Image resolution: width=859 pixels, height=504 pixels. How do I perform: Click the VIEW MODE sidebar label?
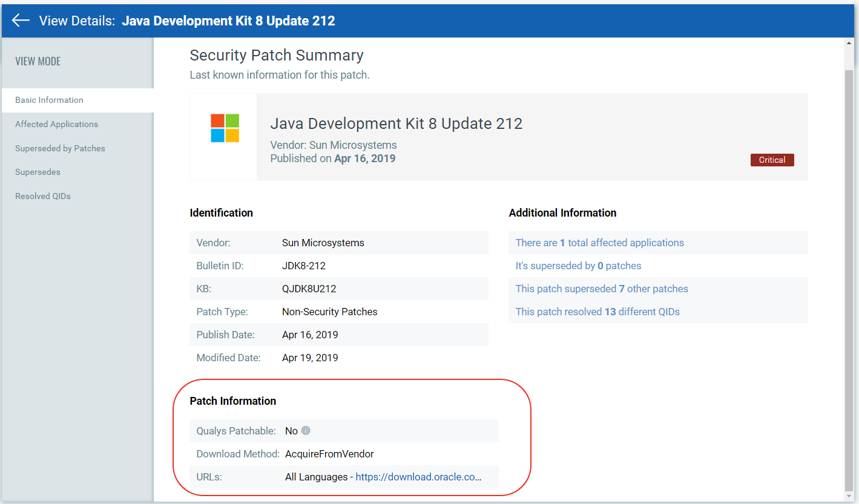pyautogui.click(x=38, y=61)
